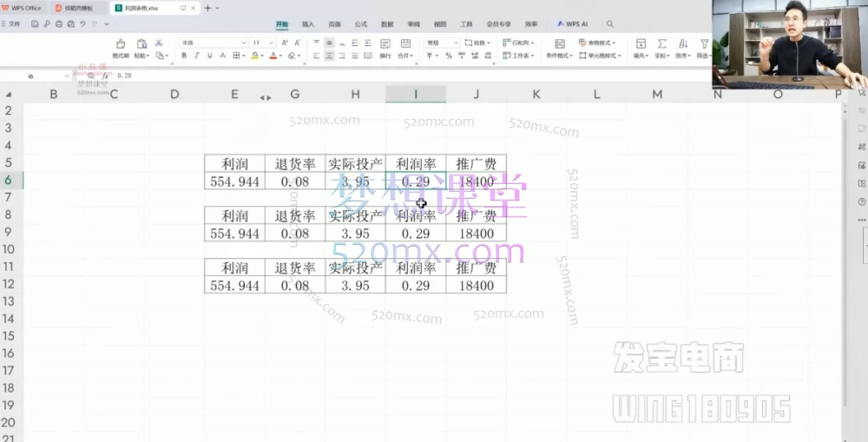Open the number format dropdown (常规)
868x442 pixels.
click(x=440, y=43)
